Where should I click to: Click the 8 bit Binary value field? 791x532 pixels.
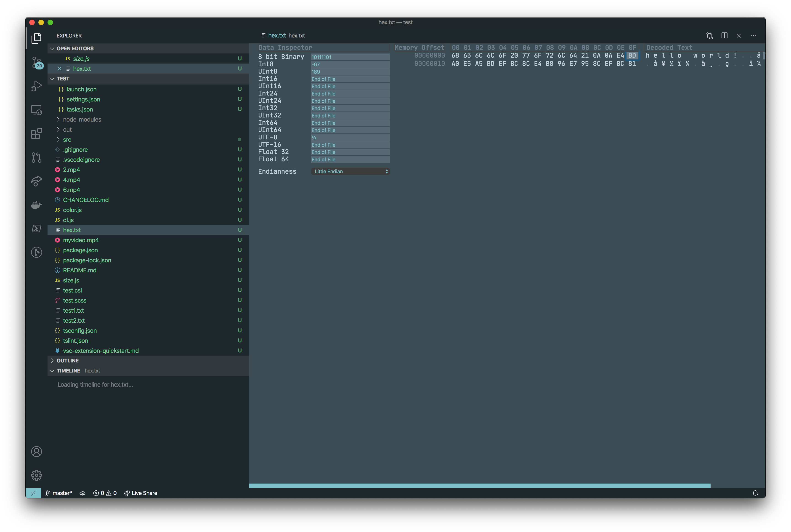[x=350, y=57]
